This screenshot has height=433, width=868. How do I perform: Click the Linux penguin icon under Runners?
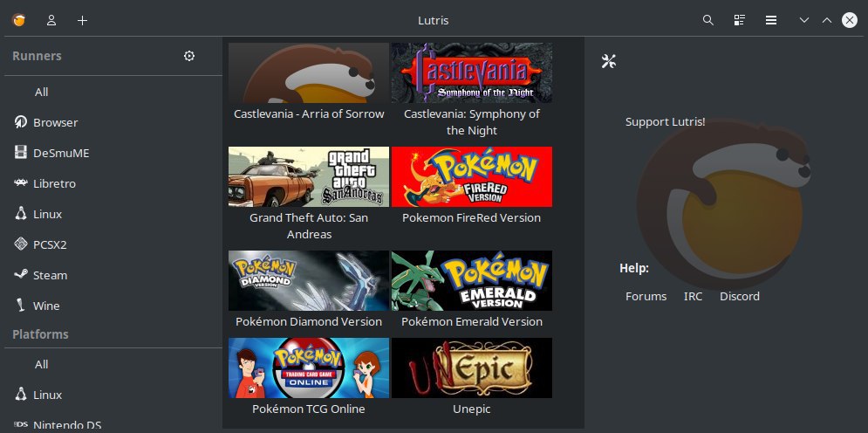tap(21, 213)
